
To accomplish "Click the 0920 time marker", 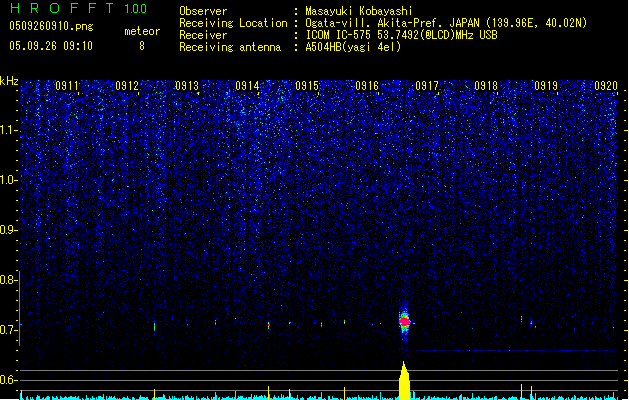I will coord(606,86).
